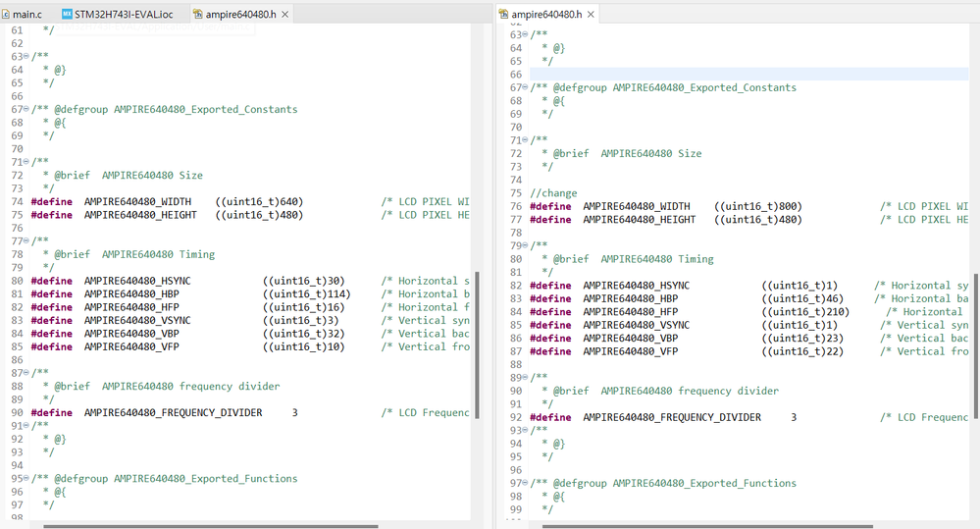Image resolution: width=980 pixels, height=529 pixels.
Task: Collapse fold at line 93 in right pane
Action: [x=525, y=430]
